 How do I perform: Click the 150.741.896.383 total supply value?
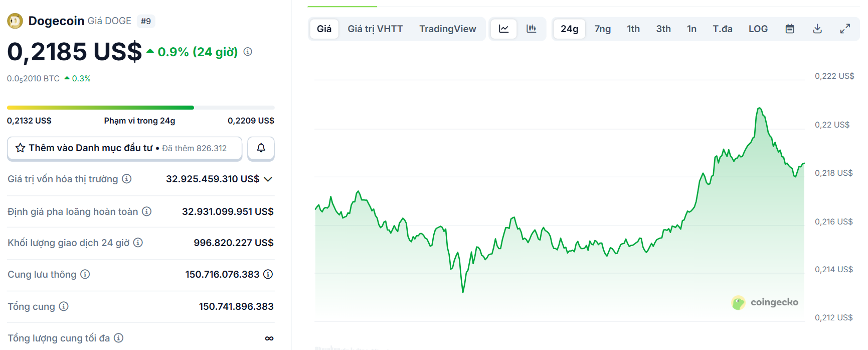(x=236, y=306)
